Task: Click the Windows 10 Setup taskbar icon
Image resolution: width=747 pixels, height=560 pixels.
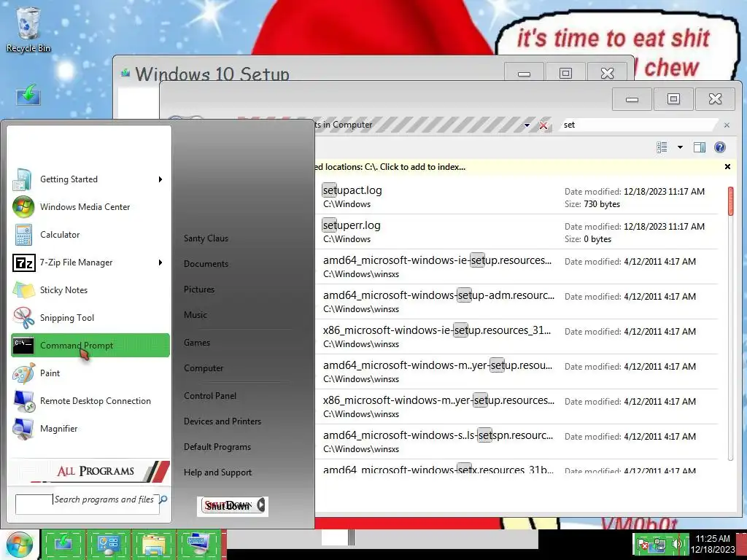Action: (63, 543)
